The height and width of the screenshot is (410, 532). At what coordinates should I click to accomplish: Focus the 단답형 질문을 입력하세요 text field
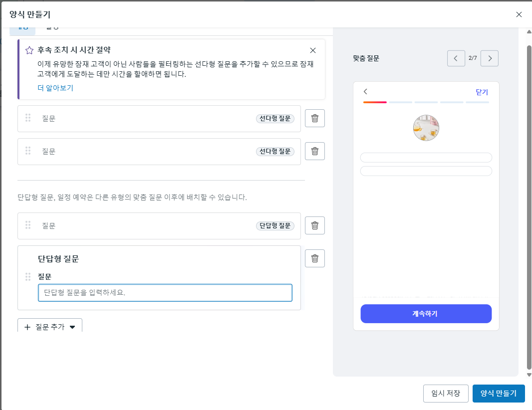click(x=165, y=293)
